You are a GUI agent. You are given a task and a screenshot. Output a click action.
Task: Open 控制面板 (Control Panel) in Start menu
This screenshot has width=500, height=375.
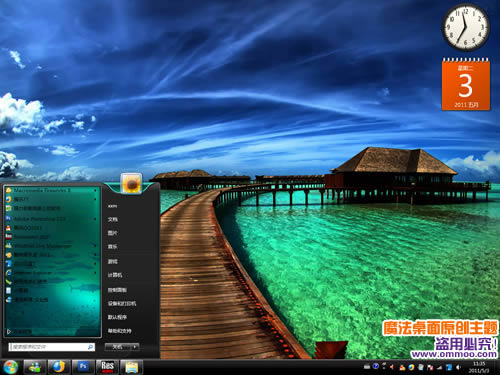117,290
